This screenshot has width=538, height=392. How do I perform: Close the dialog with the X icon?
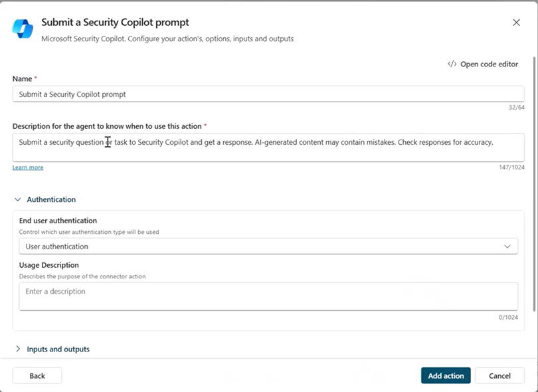516,23
